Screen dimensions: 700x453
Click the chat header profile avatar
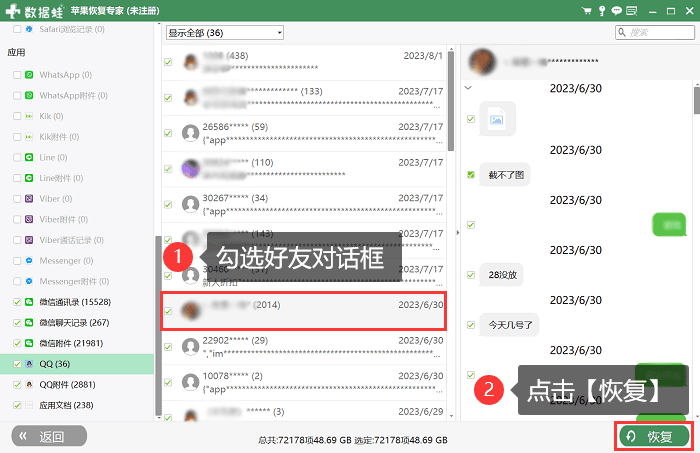click(482, 62)
